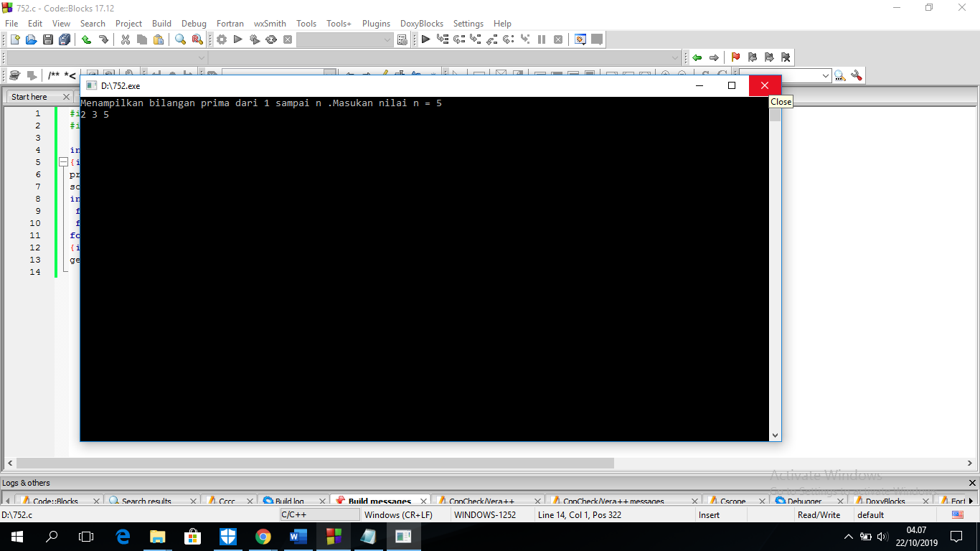Open Google Chrome from the taskbar

(263, 536)
